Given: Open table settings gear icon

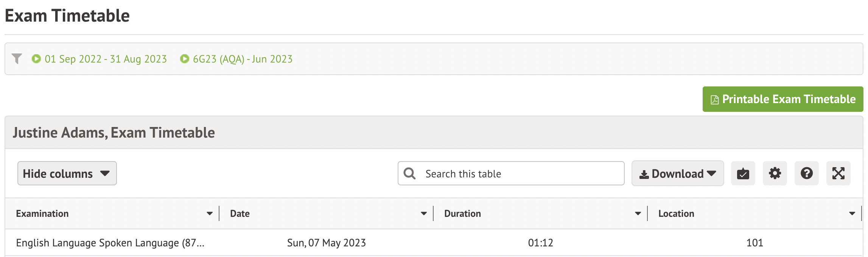Looking at the screenshot, I should pos(775,174).
